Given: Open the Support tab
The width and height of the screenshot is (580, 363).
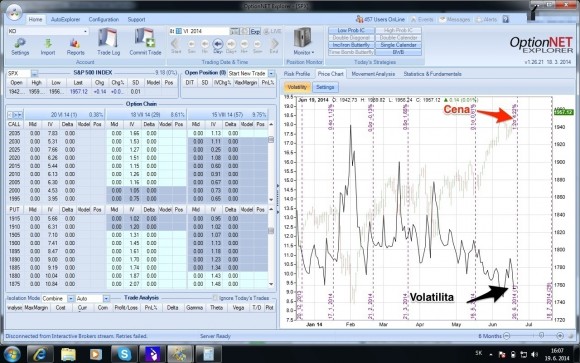Looking at the screenshot, I should (x=136, y=19).
